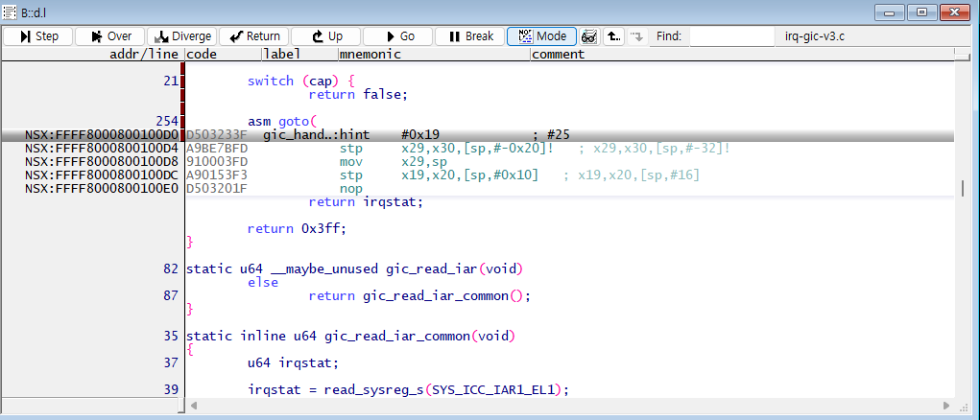This screenshot has height=420, width=980.
Task: Click source line number 82
Action: pos(171,269)
